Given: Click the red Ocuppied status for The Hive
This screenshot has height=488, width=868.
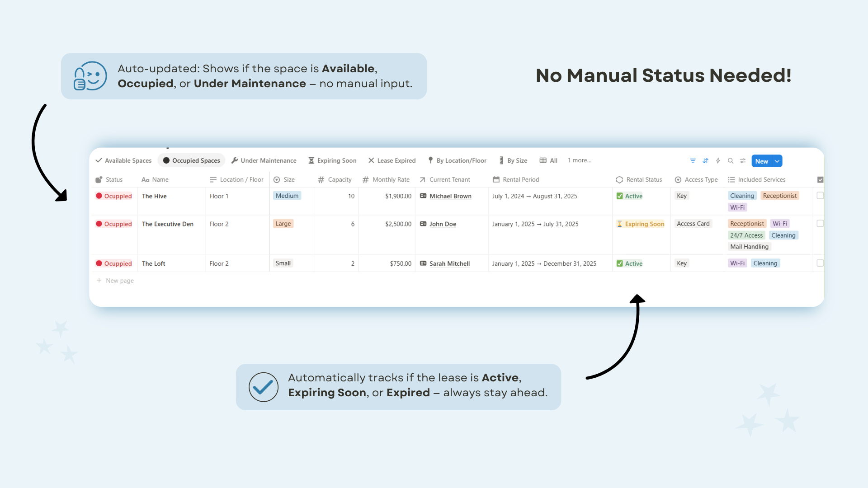Looking at the screenshot, I should 114,196.
